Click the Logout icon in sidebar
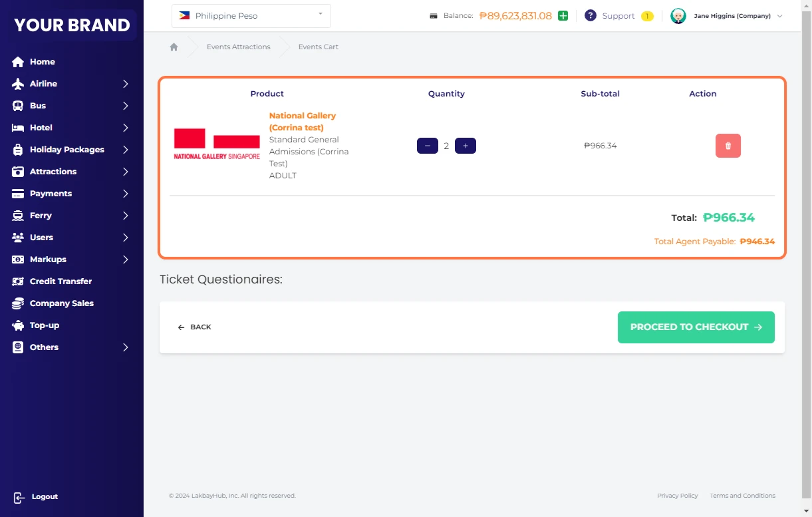 click(x=19, y=497)
